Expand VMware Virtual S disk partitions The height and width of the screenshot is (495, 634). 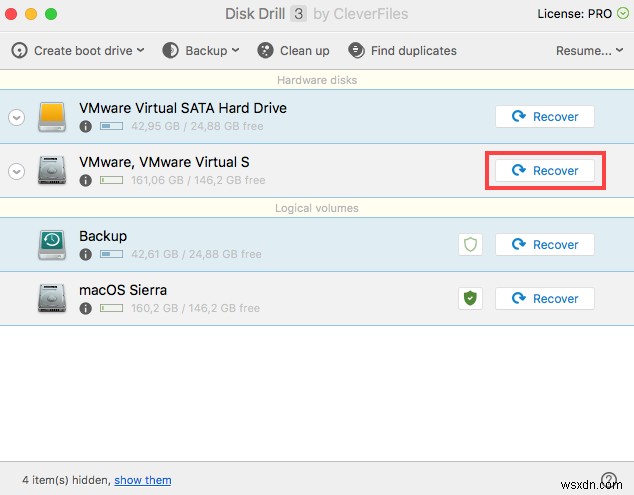tap(16, 171)
